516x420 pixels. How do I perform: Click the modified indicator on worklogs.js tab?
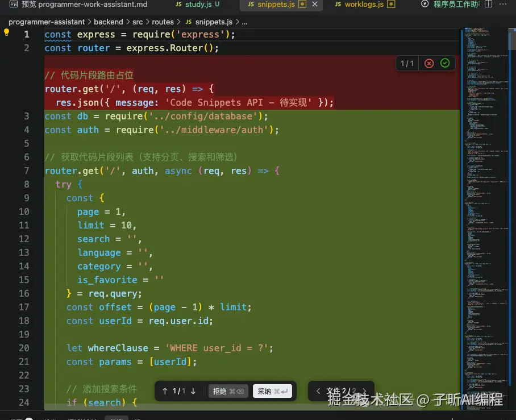tap(391, 5)
